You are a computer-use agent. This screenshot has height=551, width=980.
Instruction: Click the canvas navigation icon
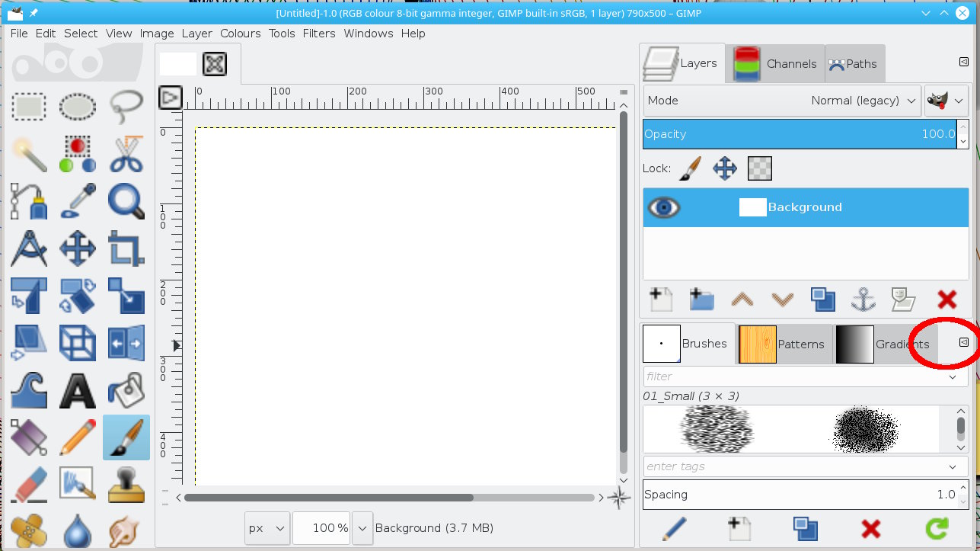click(x=618, y=498)
